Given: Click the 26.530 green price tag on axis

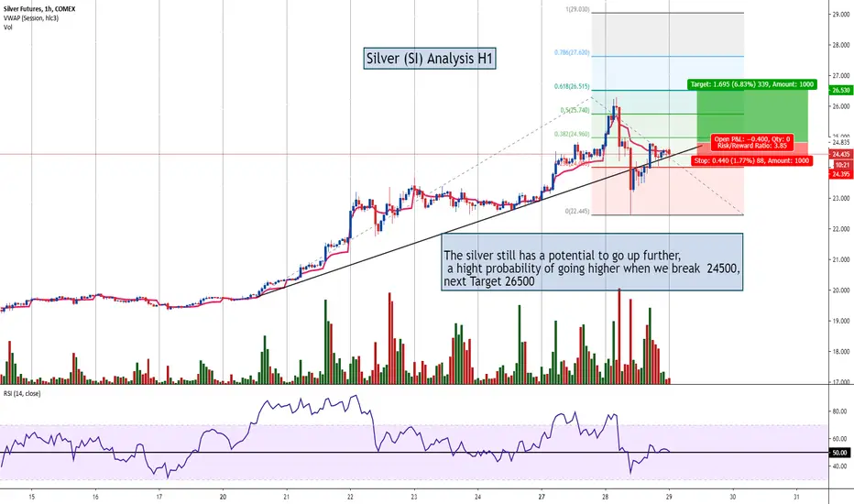Looking at the screenshot, I should 840,91.
